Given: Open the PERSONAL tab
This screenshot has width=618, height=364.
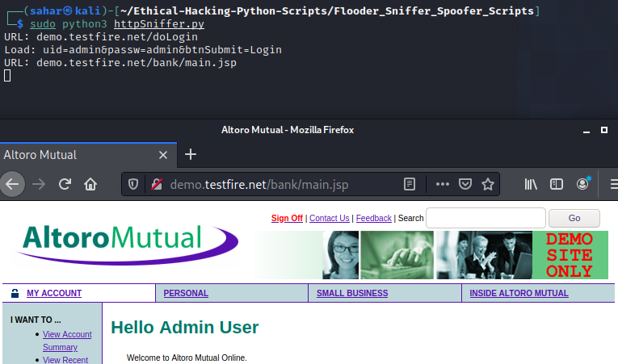Looking at the screenshot, I should click(186, 293).
